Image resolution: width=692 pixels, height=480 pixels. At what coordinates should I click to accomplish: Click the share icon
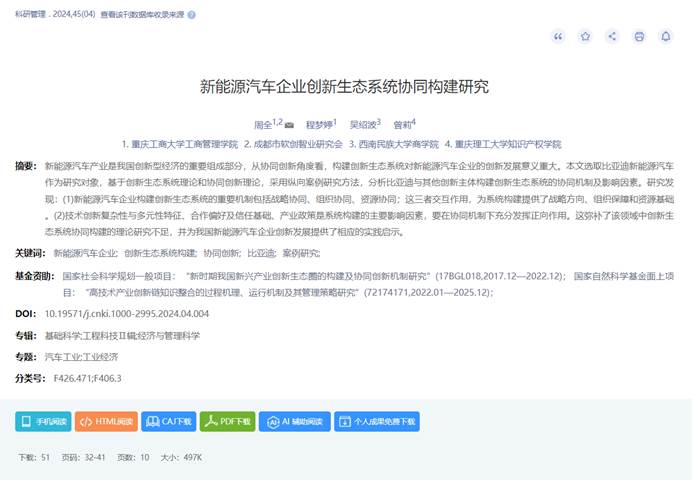click(x=612, y=37)
